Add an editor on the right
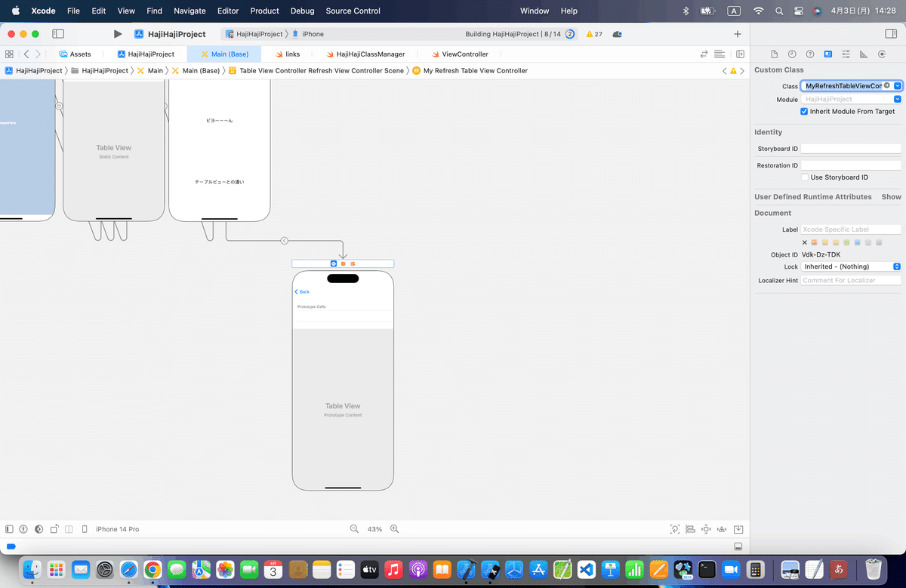Screen dimensions: 906x588 click(741, 54)
